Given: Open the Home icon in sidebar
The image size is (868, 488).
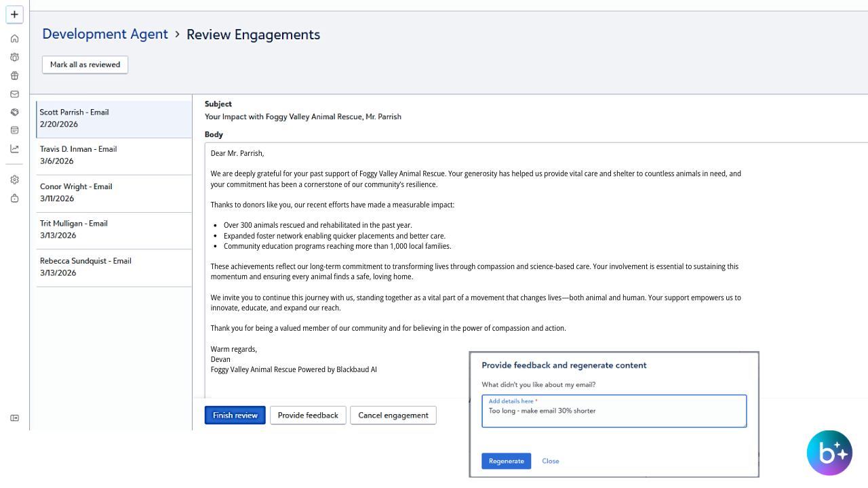Looking at the screenshot, I should coord(14,39).
